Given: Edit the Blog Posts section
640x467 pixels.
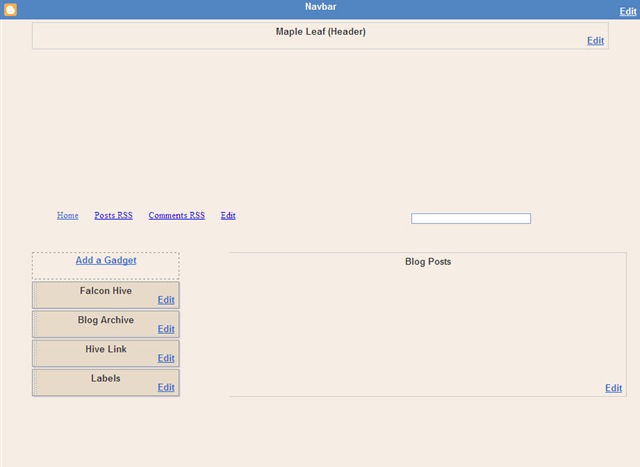Looking at the screenshot, I should pyautogui.click(x=613, y=388).
